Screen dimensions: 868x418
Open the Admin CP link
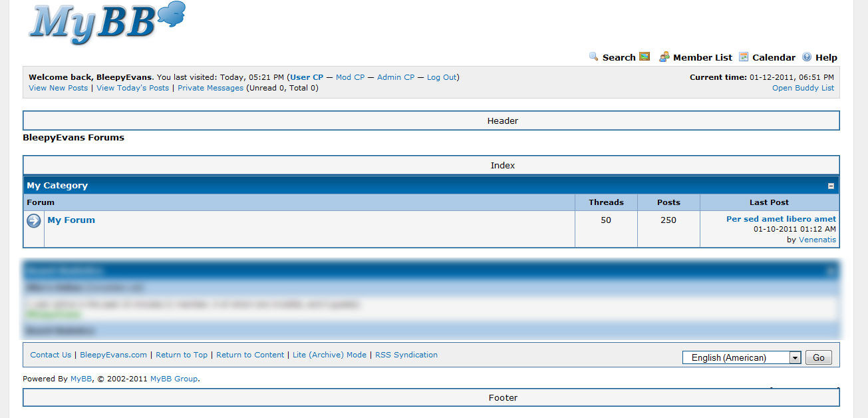pos(396,77)
